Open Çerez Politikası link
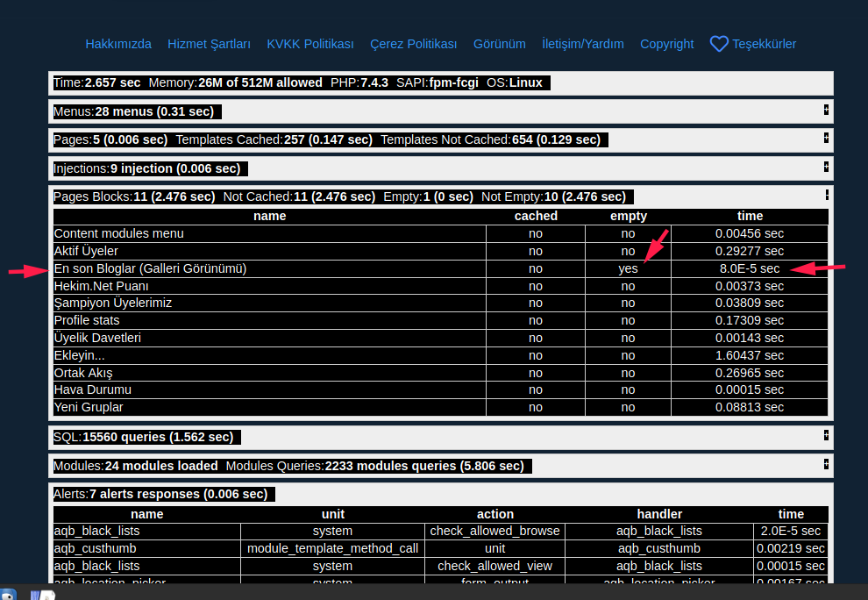The image size is (868, 600). pyautogui.click(x=414, y=44)
